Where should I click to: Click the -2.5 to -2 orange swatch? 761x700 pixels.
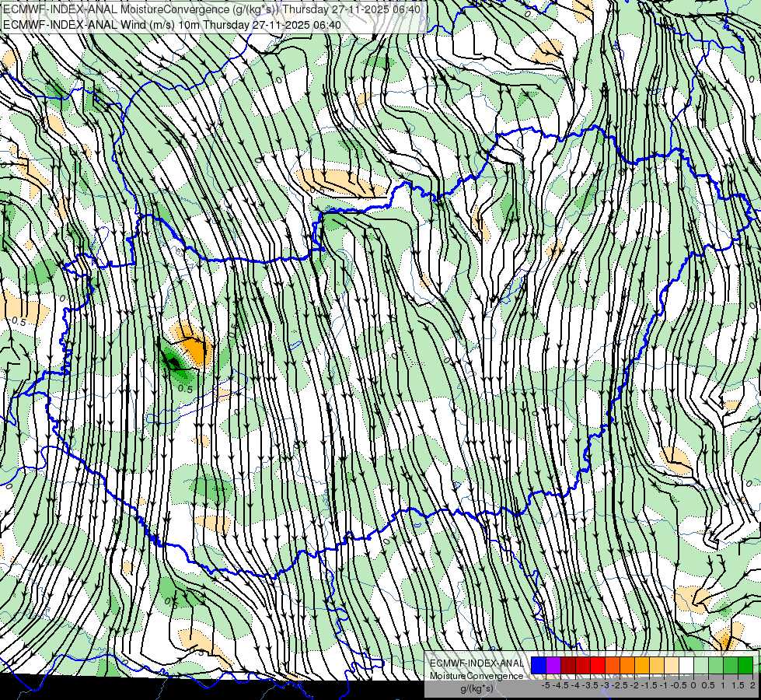point(627,666)
